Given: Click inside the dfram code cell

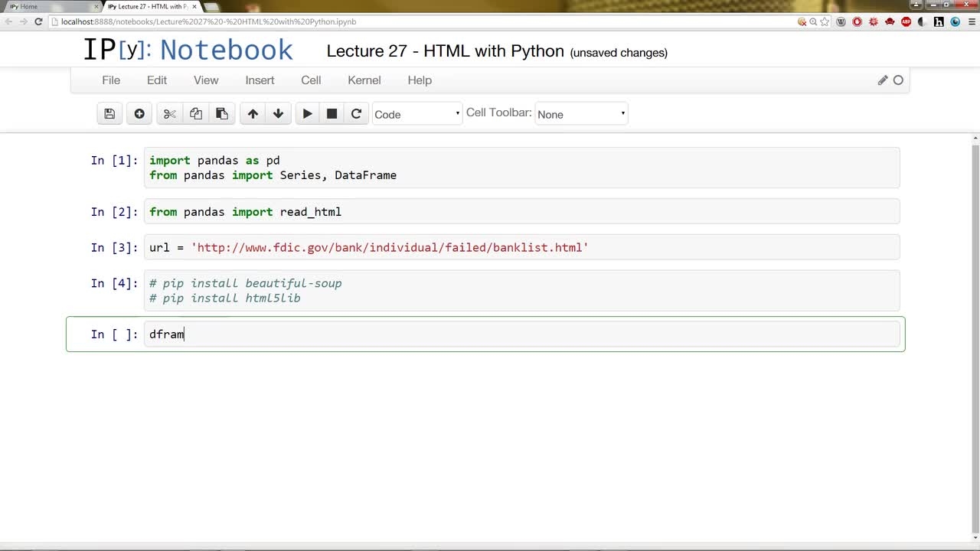Looking at the screenshot, I should pos(521,334).
